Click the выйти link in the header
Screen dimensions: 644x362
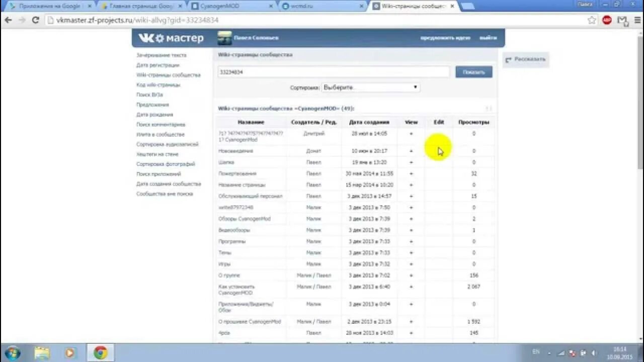point(488,38)
